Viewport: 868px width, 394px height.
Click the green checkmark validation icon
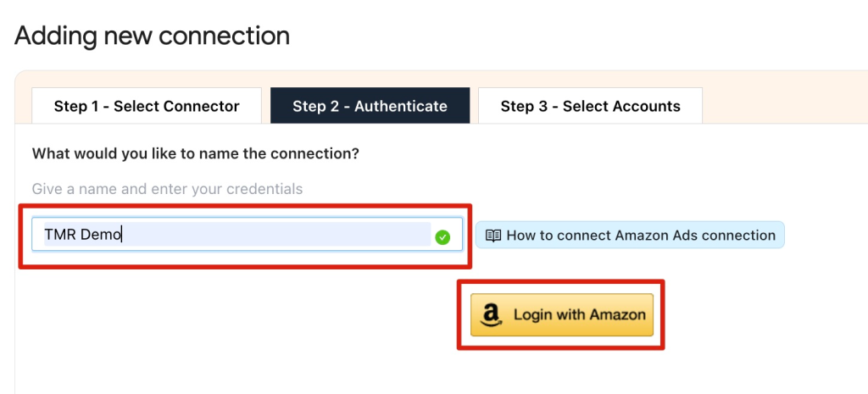(x=442, y=237)
